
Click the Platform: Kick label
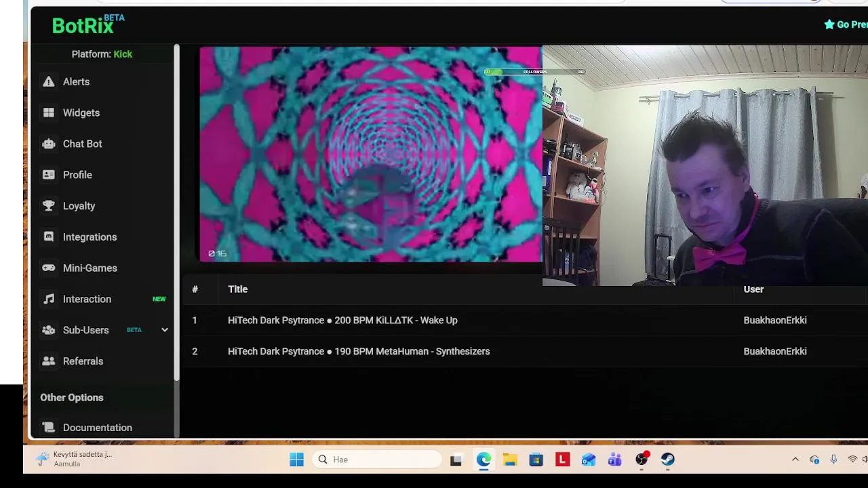tap(102, 54)
